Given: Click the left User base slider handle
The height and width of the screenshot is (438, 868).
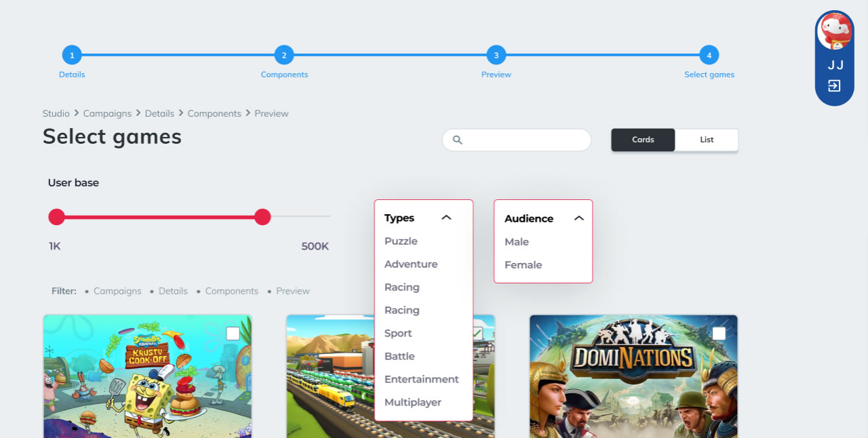Looking at the screenshot, I should point(57,217).
